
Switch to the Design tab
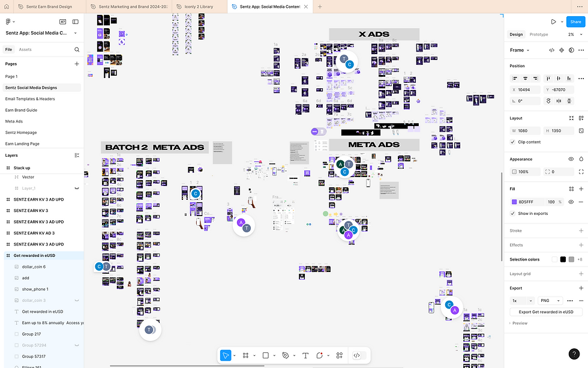(x=516, y=34)
